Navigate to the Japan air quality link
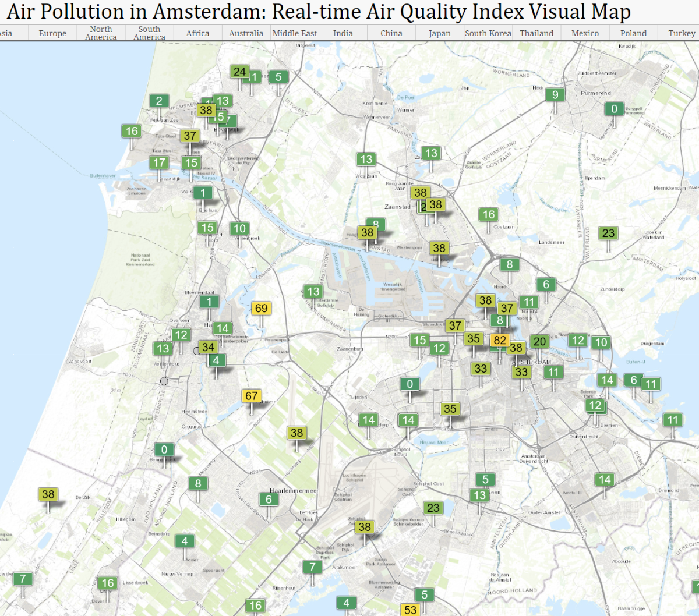The image size is (699, 616). pos(439,33)
